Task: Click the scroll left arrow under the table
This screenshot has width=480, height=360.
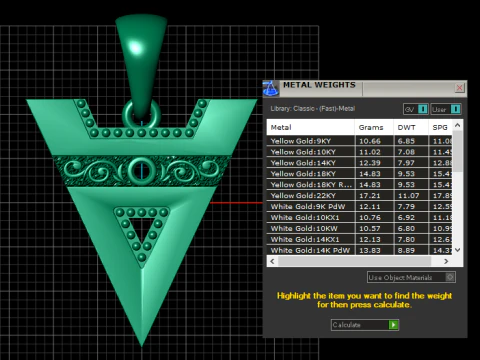Action: click(x=272, y=261)
